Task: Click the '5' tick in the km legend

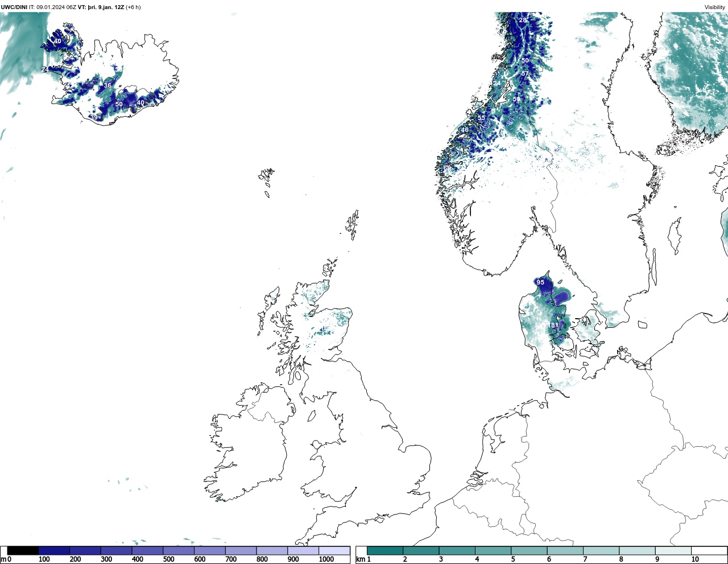Action: point(513,559)
